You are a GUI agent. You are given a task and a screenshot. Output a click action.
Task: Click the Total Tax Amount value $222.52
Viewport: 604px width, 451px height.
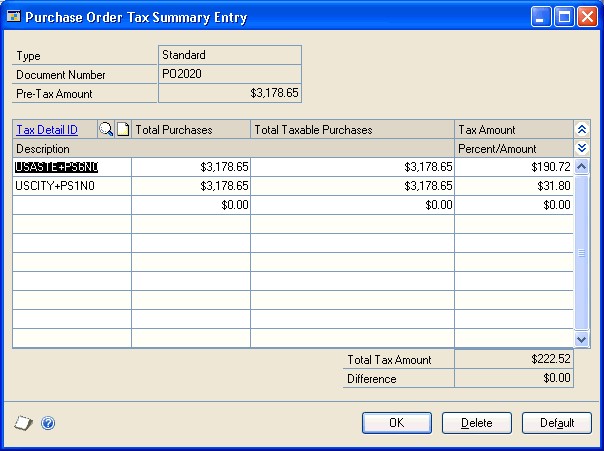(x=514, y=359)
